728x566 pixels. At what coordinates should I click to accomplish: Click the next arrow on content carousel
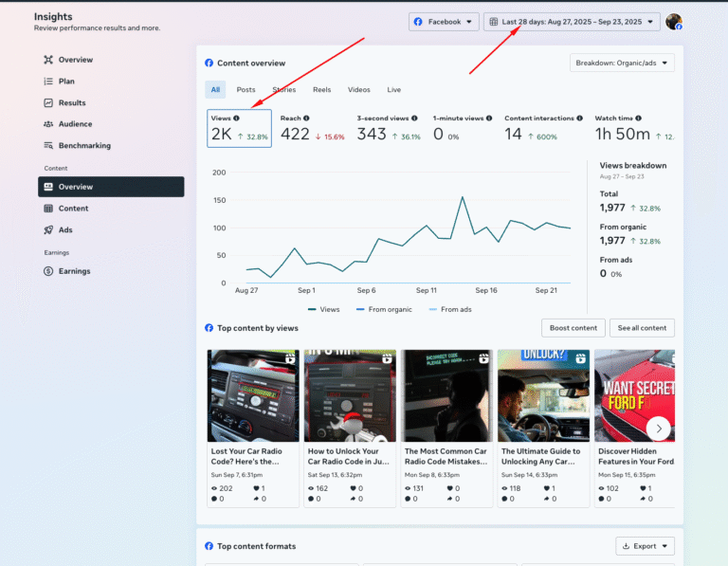pos(659,429)
